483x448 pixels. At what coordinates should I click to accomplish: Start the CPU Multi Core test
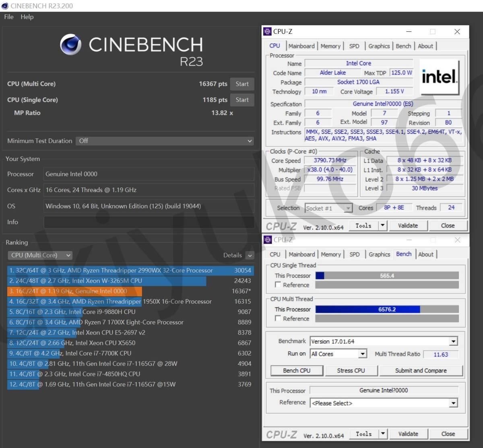coord(242,84)
